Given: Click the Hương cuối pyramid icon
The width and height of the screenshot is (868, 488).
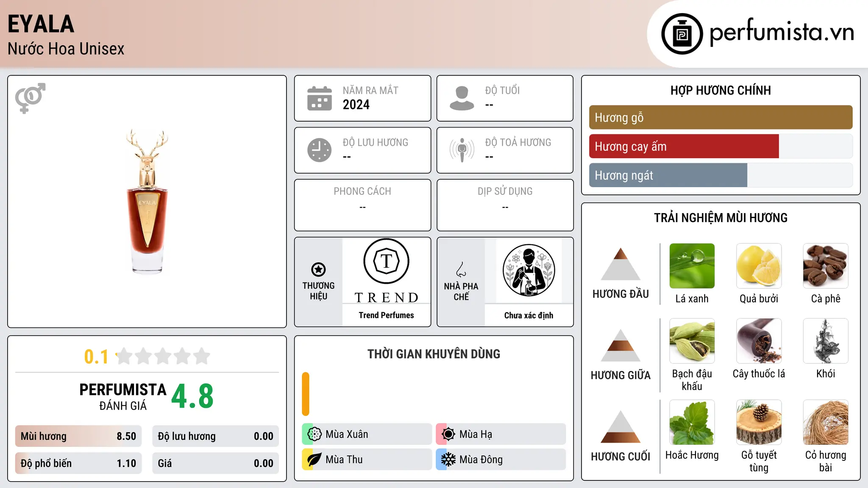Looking at the screenshot, I should point(620,427).
